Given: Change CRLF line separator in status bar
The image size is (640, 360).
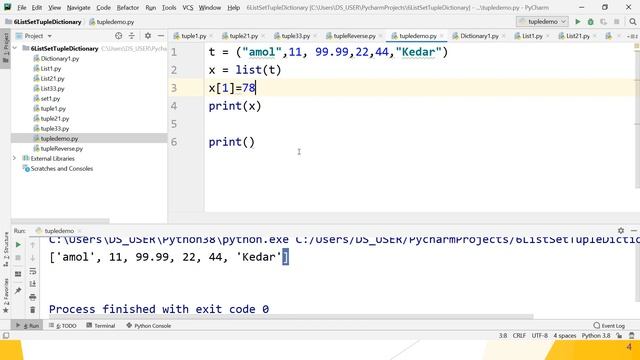Looking at the screenshot, I should (x=519, y=336).
